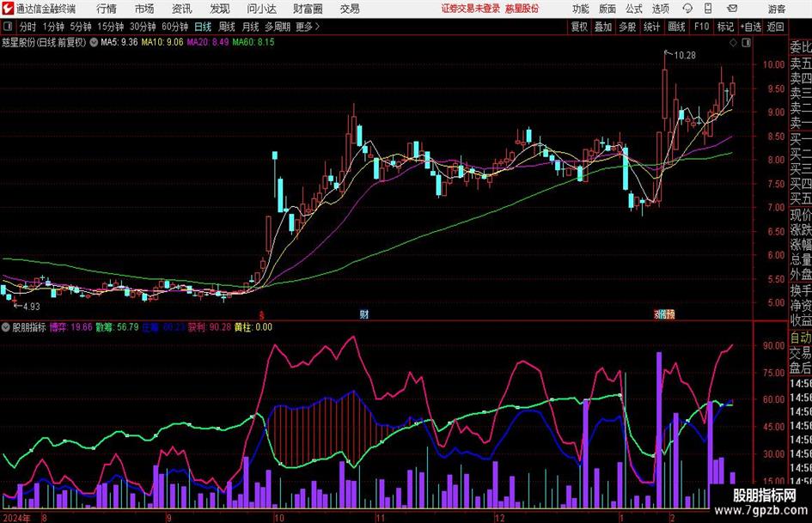The width and height of the screenshot is (812, 523).
Task: Switch to the 30分钟 period tab
Action: coord(143,27)
